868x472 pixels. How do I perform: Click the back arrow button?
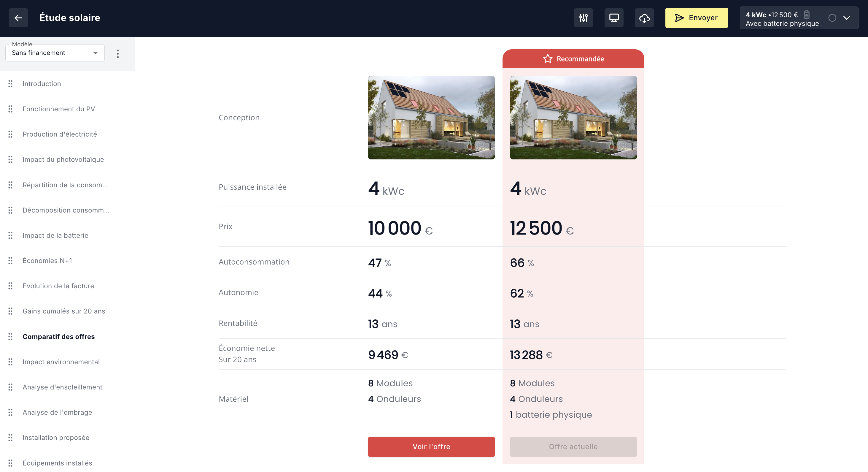[18, 18]
